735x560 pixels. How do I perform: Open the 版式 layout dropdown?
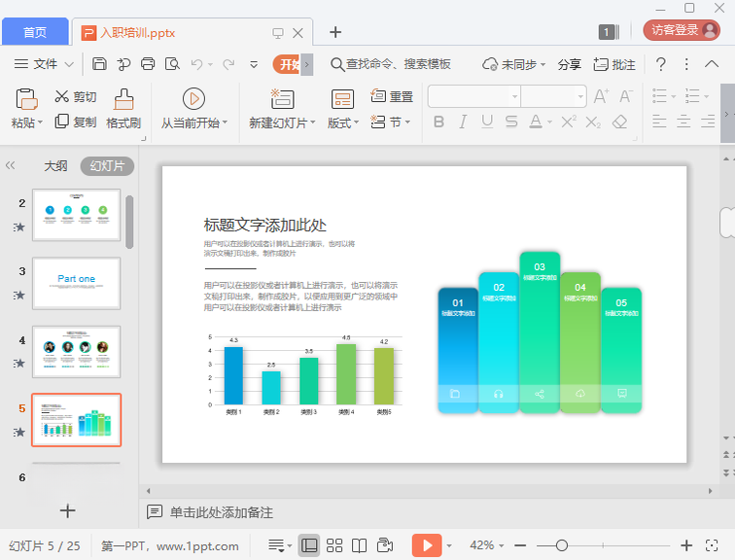342,122
